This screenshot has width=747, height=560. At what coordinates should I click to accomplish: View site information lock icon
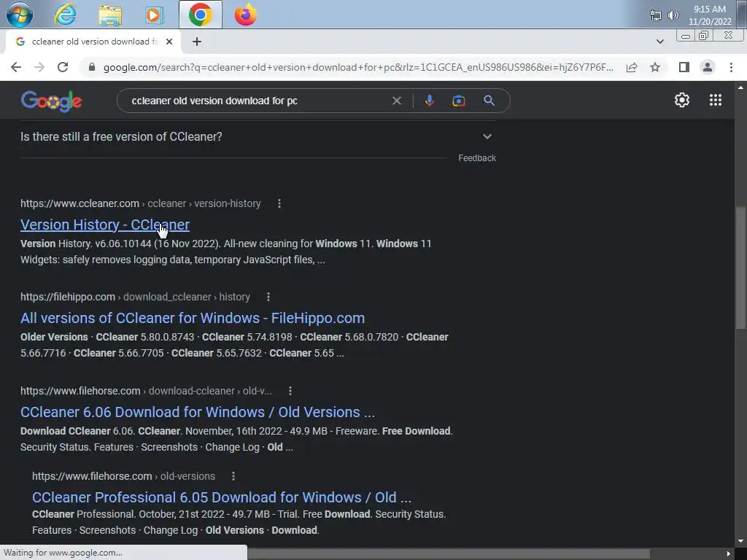tap(92, 67)
